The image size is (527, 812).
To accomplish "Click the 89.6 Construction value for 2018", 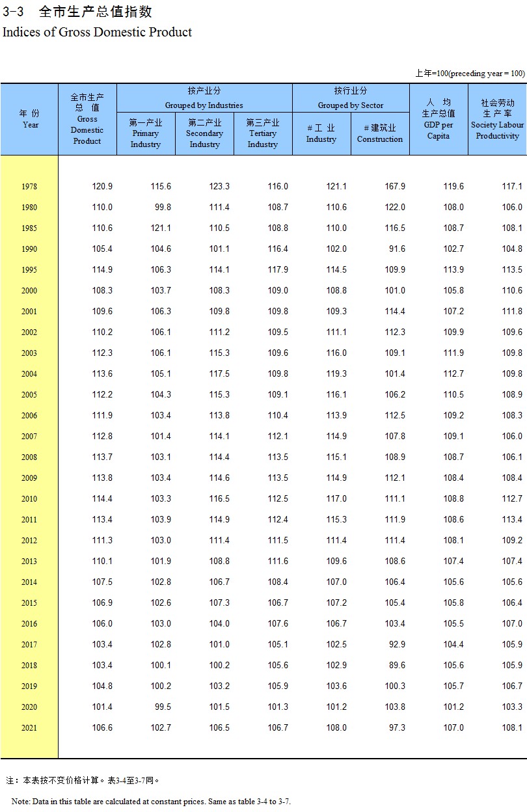I will tap(396, 666).
